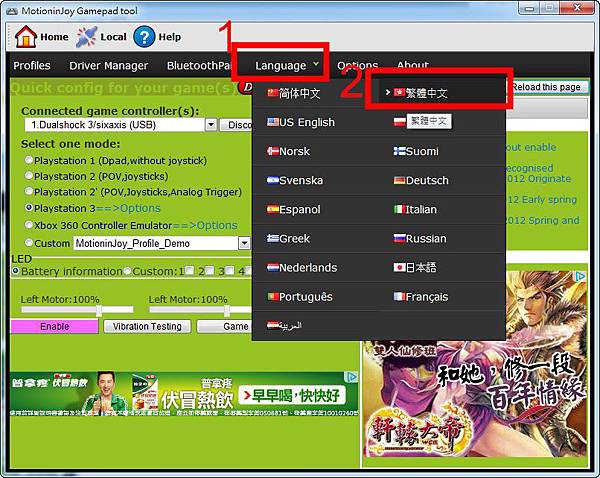The height and width of the screenshot is (478, 600).
Task: Click the AdChoices icon on the game ad
Action: [581, 276]
